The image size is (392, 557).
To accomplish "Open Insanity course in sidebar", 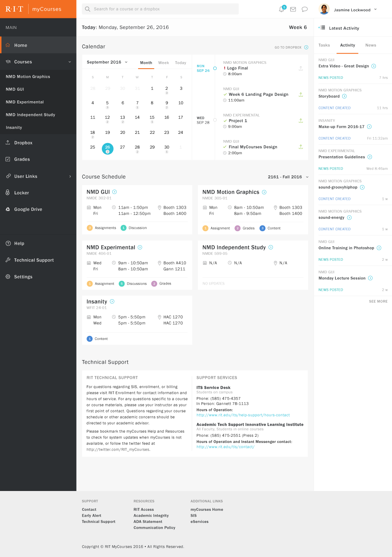I will click(14, 128).
